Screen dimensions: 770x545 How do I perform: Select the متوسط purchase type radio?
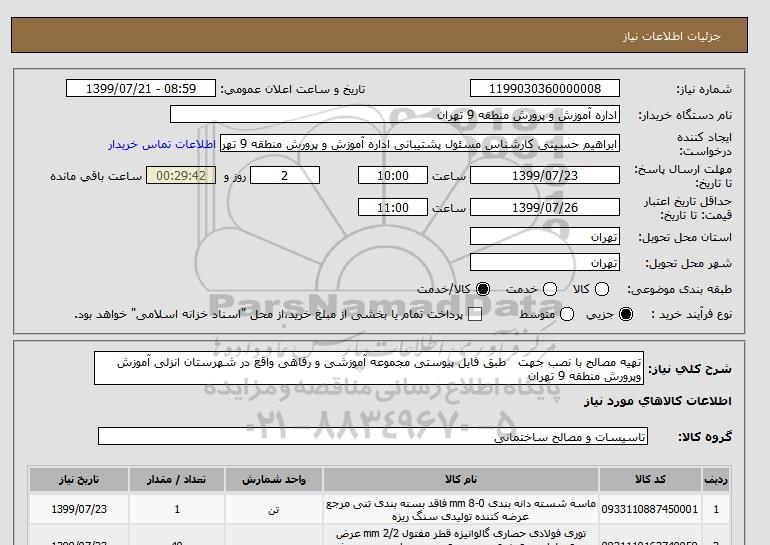coord(567,314)
